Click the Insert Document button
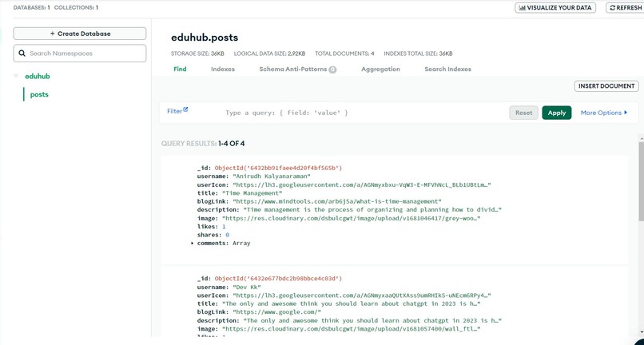 click(x=606, y=86)
